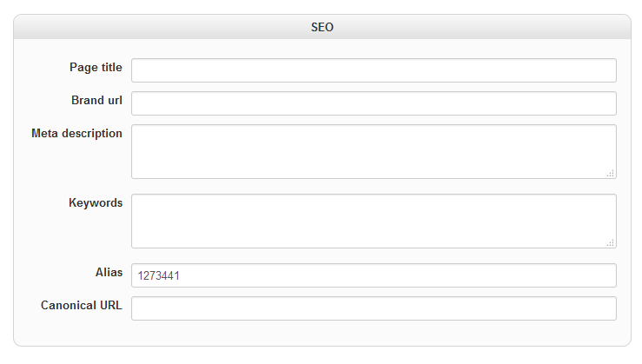The image size is (642, 364).
Task: Select the Canonical URL input field
Action: [374, 308]
